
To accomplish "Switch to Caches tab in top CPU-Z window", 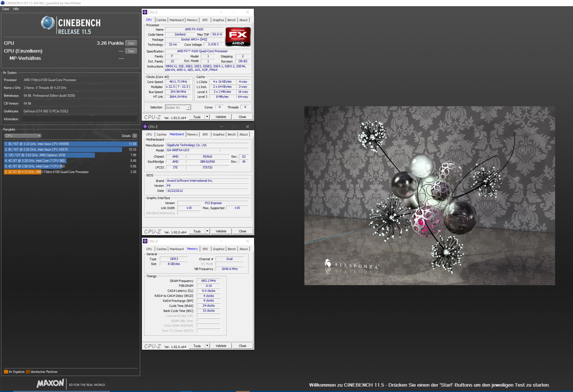I will (x=161, y=20).
